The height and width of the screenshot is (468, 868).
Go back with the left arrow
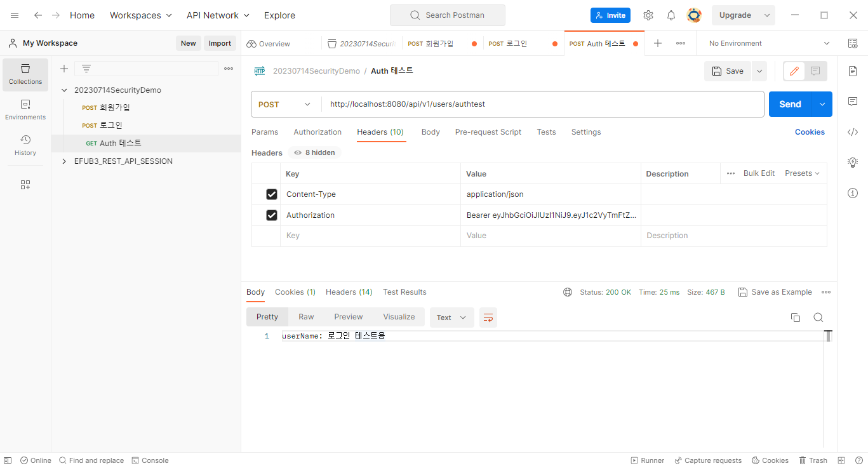tap(38, 15)
